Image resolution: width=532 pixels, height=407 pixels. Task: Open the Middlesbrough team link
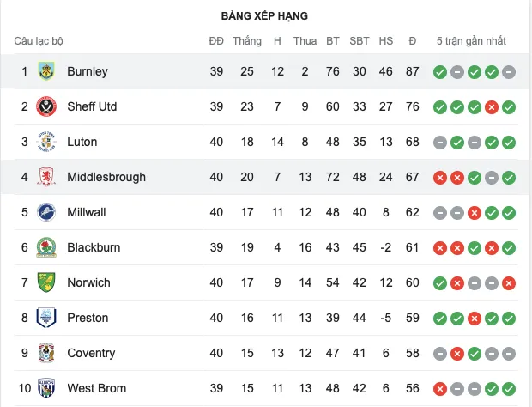coord(106,177)
